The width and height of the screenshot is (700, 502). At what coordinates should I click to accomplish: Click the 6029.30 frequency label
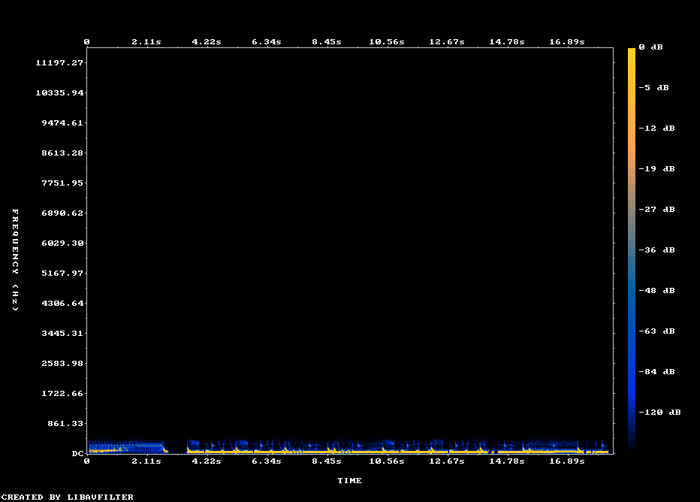pyautogui.click(x=62, y=243)
